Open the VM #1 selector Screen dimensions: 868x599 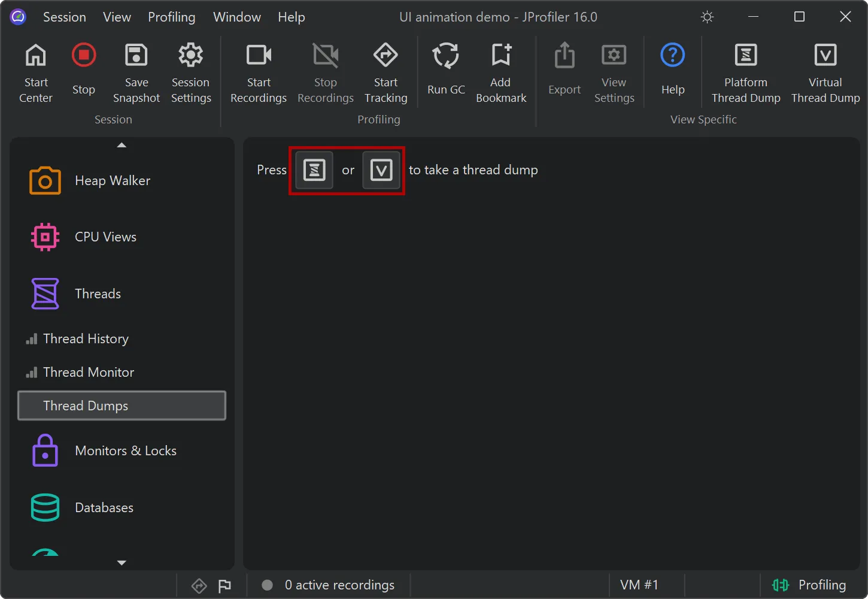[639, 585]
